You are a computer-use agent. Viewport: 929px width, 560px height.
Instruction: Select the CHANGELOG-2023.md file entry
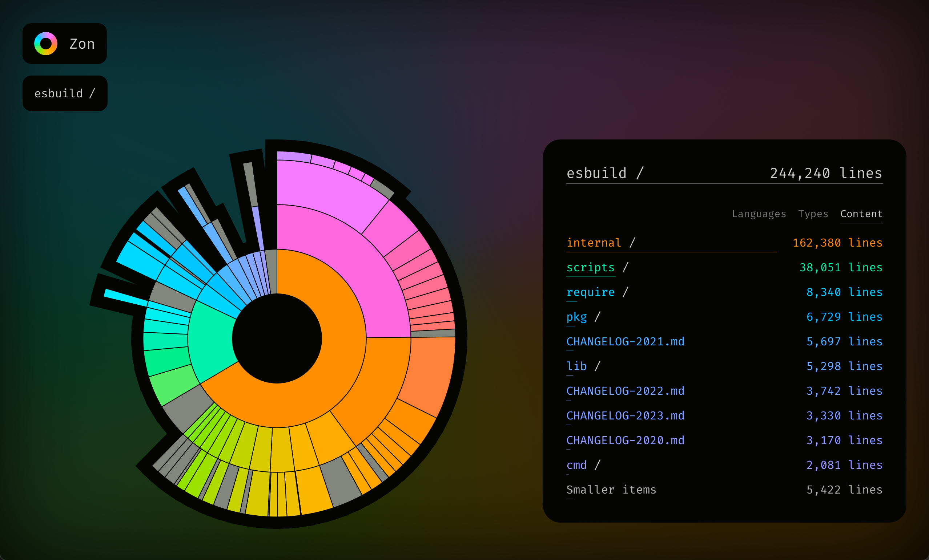[x=724, y=416]
